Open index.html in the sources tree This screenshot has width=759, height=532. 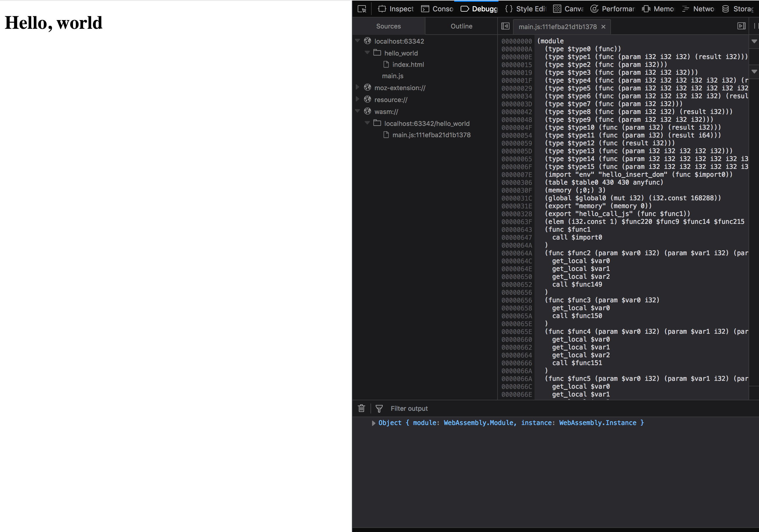[x=408, y=65]
